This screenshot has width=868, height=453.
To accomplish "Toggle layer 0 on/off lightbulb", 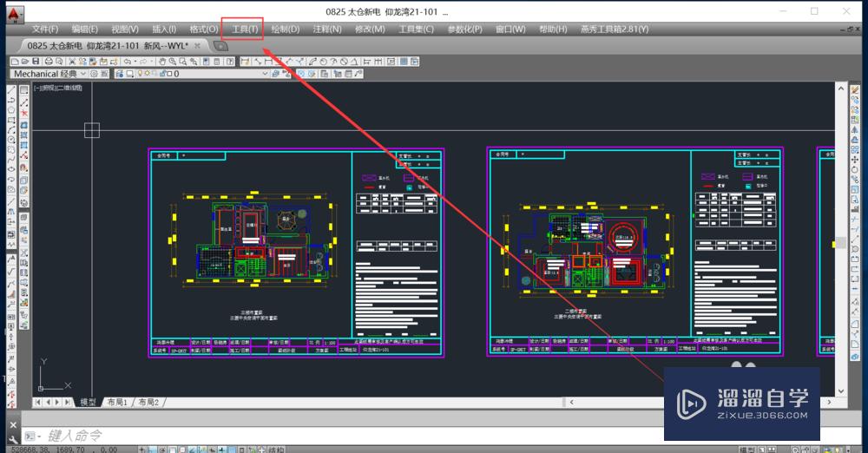I will [x=140, y=74].
